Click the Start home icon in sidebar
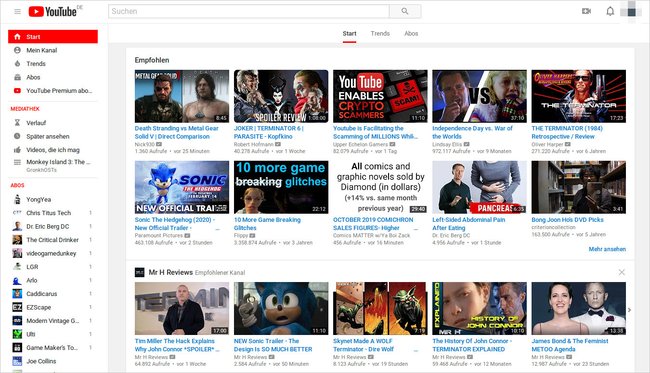 pos(17,37)
